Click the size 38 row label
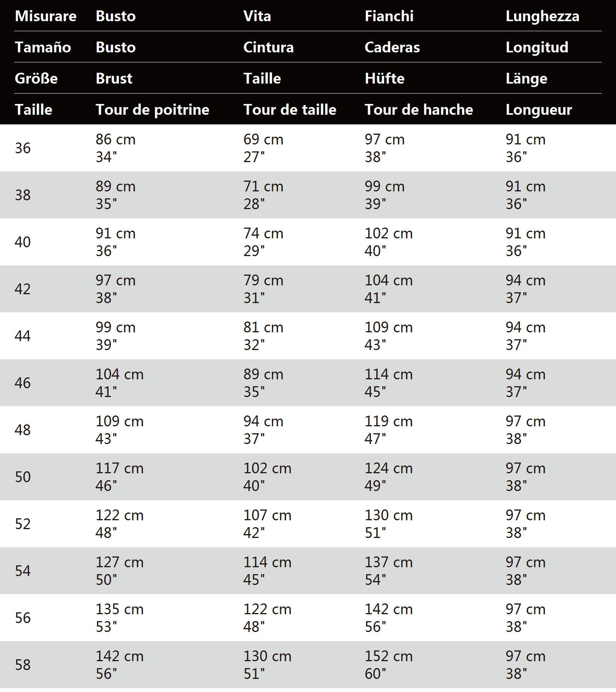Screen dimensions: 616x692 pos(23,195)
